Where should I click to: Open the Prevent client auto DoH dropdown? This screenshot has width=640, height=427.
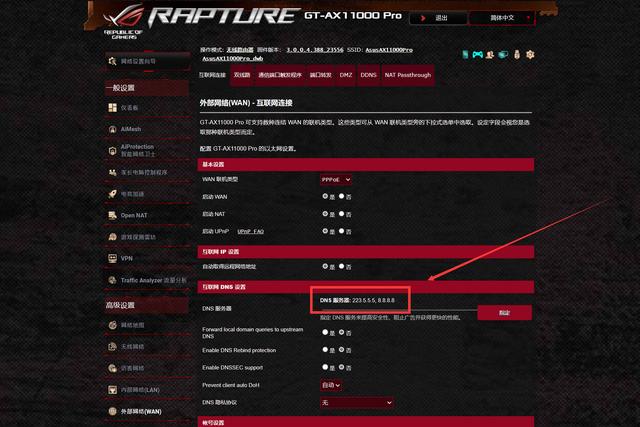(x=331, y=385)
